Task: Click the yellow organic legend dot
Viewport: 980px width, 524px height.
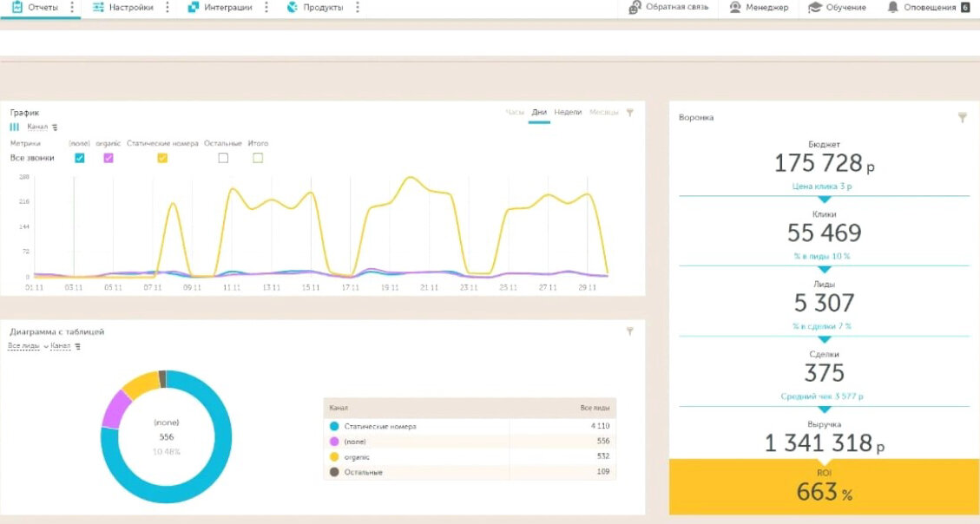Action: pyautogui.click(x=334, y=457)
